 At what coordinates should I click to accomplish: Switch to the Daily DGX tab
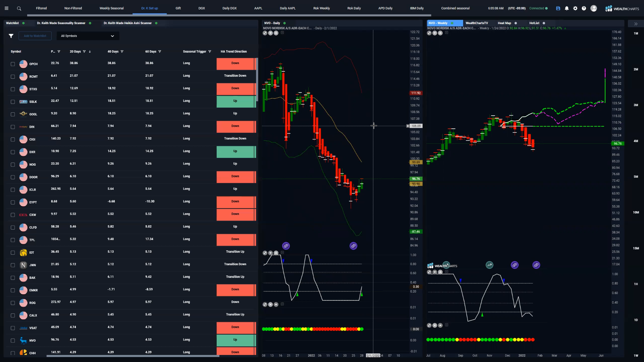pyautogui.click(x=230, y=8)
